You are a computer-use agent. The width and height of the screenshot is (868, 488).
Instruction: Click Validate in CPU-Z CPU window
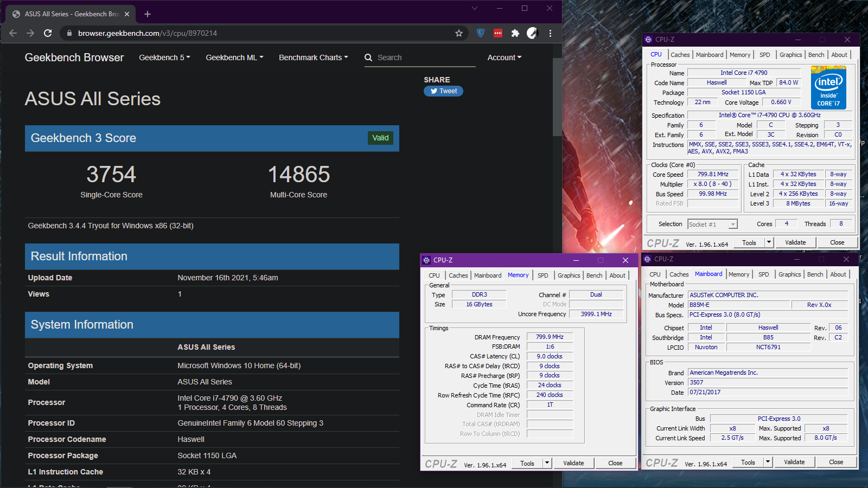point(795,242)
